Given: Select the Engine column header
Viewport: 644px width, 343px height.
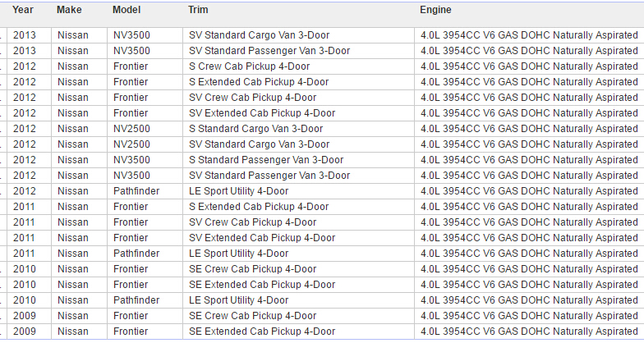Looking at the screenshot, I should coord(435,10).
